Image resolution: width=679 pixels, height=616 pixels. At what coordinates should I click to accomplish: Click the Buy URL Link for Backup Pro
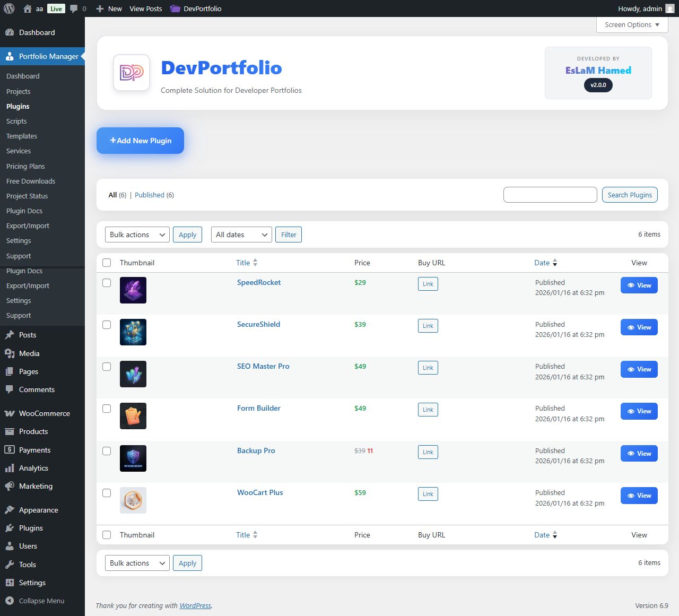[428, 452]
